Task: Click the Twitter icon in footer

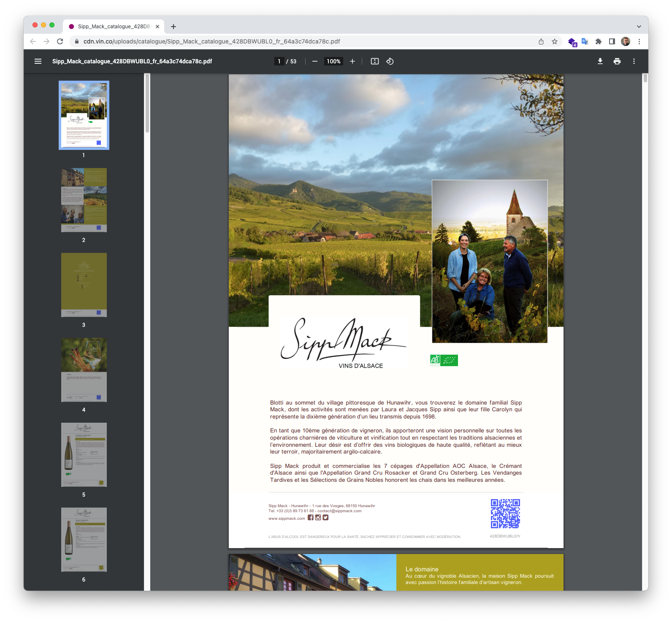Action: (x=325, y=518)
